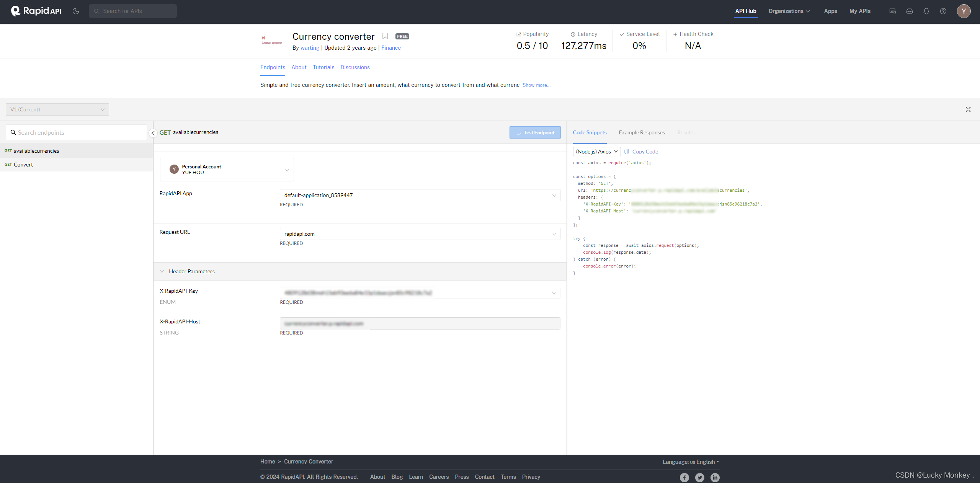Open the Example Responses tab
Image resolution: width=980 pixels, height=483 pixels.
click(x=642, y=132)
